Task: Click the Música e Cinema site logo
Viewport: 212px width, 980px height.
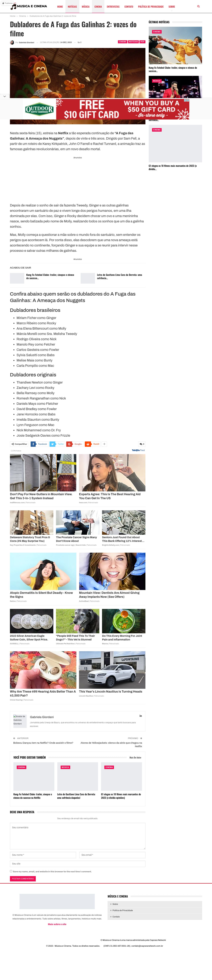Action: (x=29, y=6)
